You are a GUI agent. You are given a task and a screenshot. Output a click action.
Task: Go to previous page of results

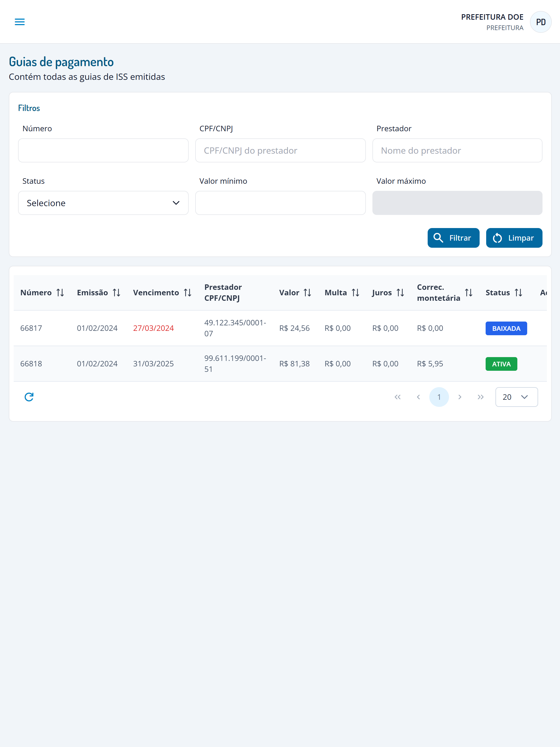tap(418, 397)
